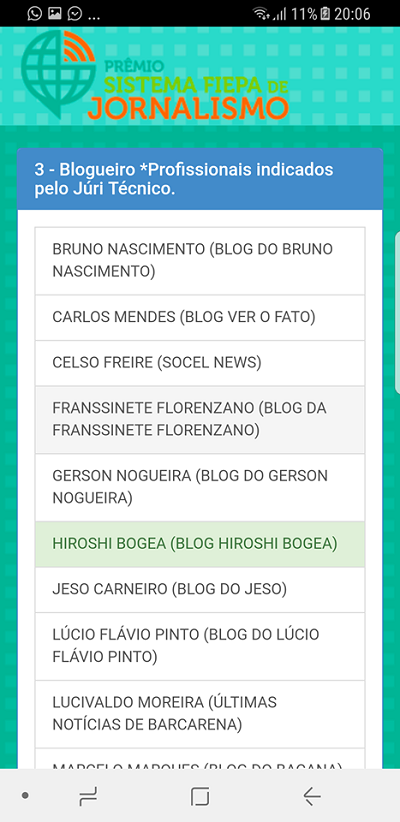Tap the Wi-Fi signal icon in status bar

pyautogui.click(x=261, y=14)
